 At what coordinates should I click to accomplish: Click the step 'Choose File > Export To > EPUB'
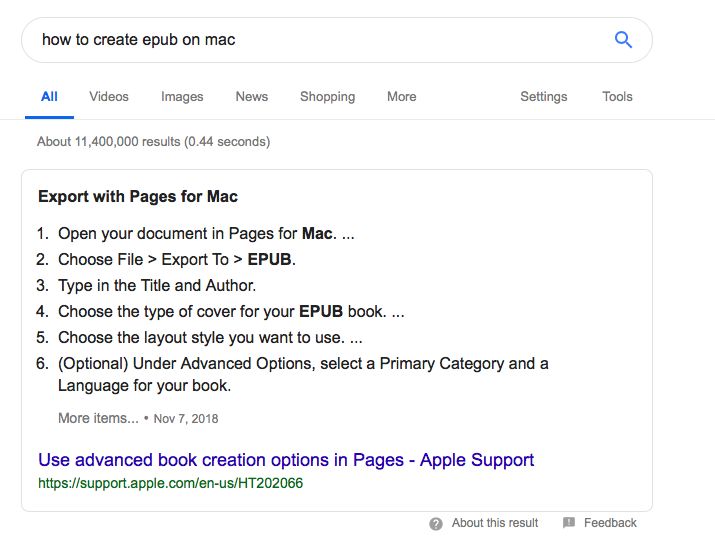coord(177,259)
